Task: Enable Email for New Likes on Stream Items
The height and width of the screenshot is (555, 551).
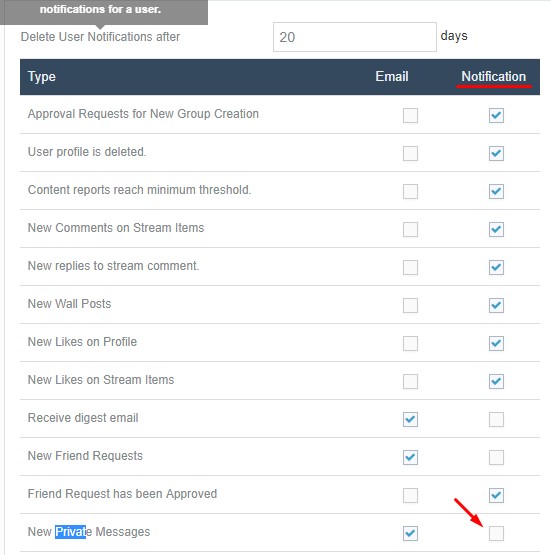Action: click(410, 381)
